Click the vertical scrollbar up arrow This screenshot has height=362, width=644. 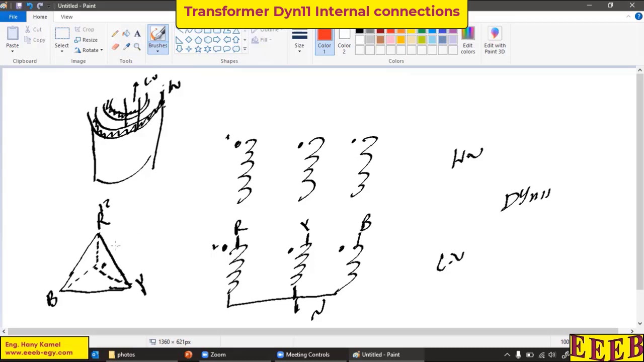coord(640,70)
